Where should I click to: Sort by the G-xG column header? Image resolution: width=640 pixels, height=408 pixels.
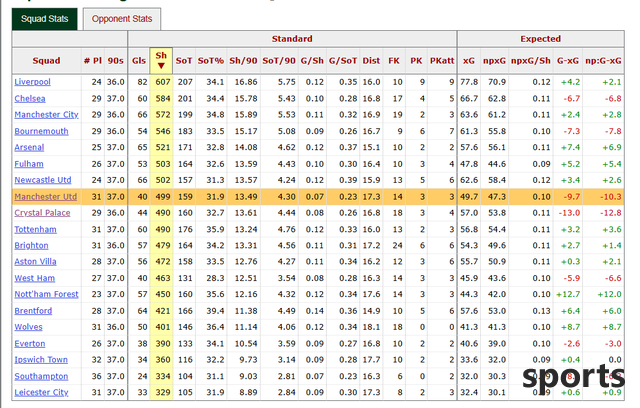point(568,60)
